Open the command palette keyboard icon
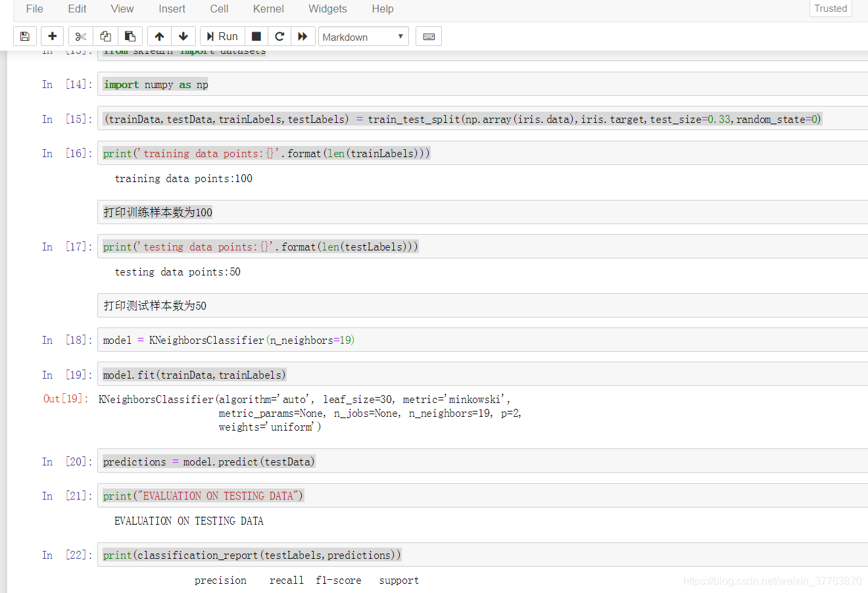 429,37
